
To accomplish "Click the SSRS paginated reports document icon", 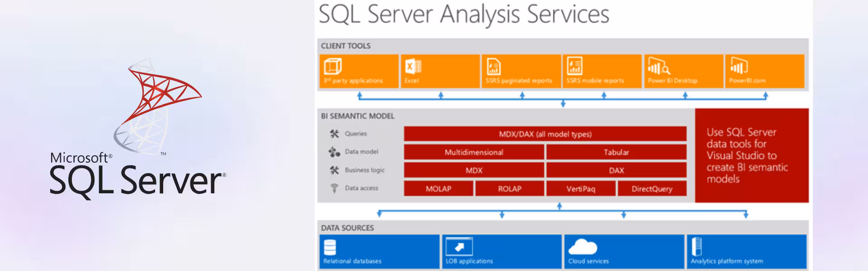I will click(493, 66).
